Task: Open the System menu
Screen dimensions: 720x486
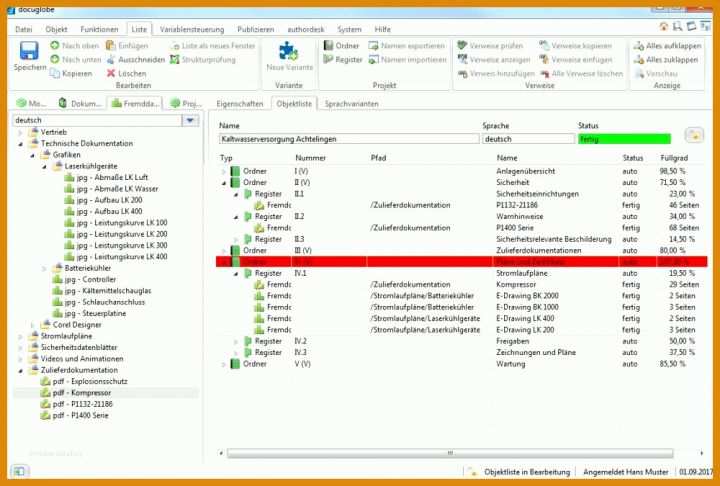Action: 349,29
